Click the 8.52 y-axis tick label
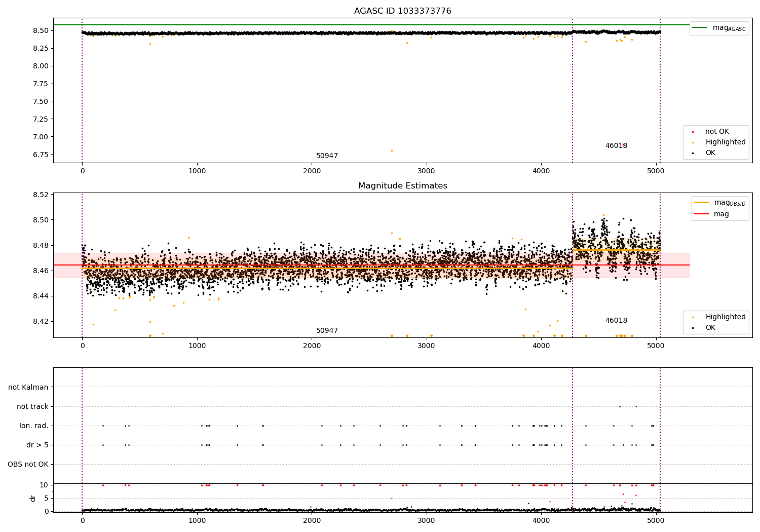The width and height of the screenshot is (760, 532). pos(41,195)
